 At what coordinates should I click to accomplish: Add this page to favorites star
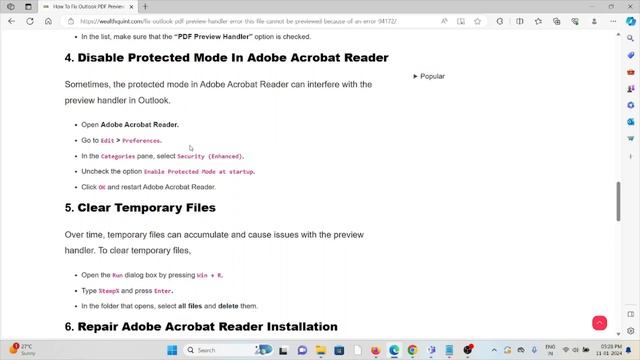[x=478, y=21]
